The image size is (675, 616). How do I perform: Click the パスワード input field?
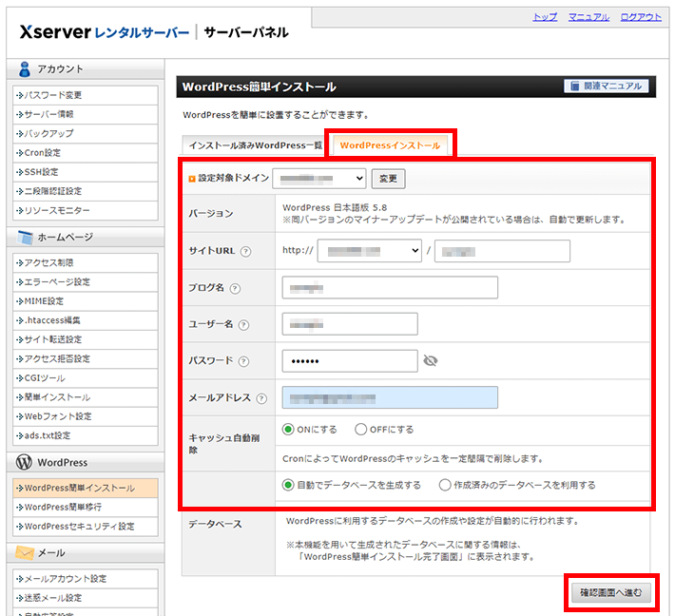[350, 360]
